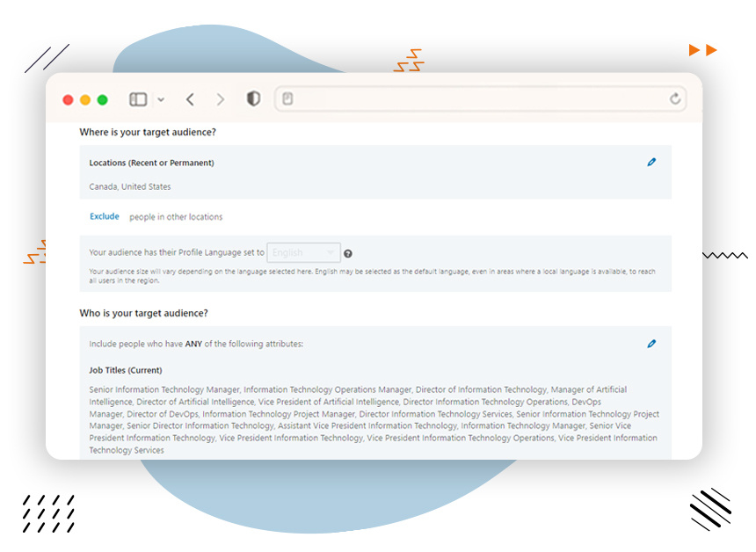Viewport: 756px width, 552px height.
Task: Edit Locations using the pencil icon
Action: [651, 163]
